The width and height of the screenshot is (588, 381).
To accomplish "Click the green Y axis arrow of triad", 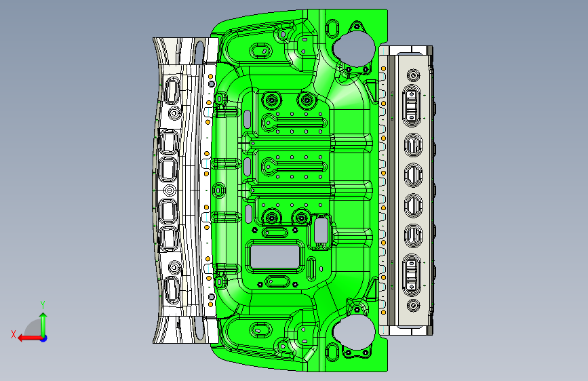I will pos(43,324).
